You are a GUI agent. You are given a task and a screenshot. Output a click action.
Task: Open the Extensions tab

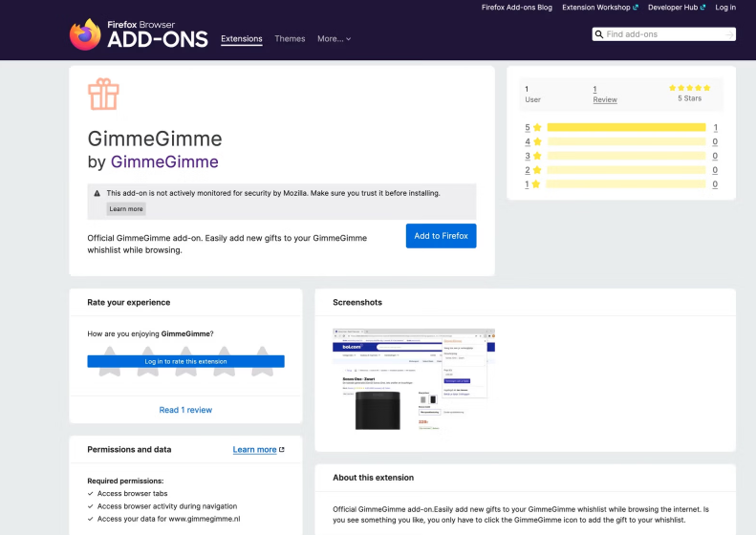coord(241,39)
